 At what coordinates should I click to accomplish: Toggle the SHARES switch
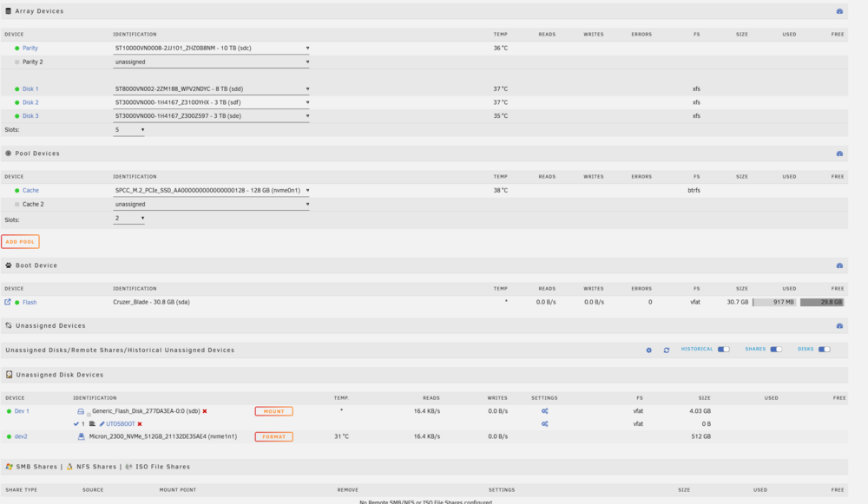pyautogui.click(x=776, y=349)
